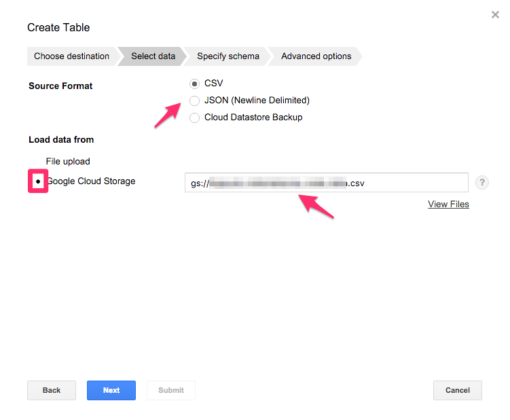Jump to Advanced options step

[316, 56]
